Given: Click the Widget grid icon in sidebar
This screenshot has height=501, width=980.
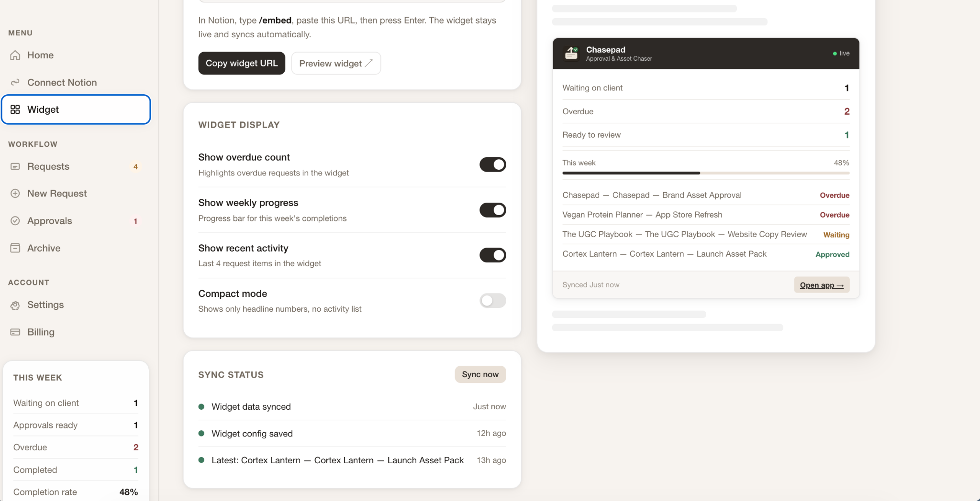Looking at the screenshot, I should pos(15,109).
